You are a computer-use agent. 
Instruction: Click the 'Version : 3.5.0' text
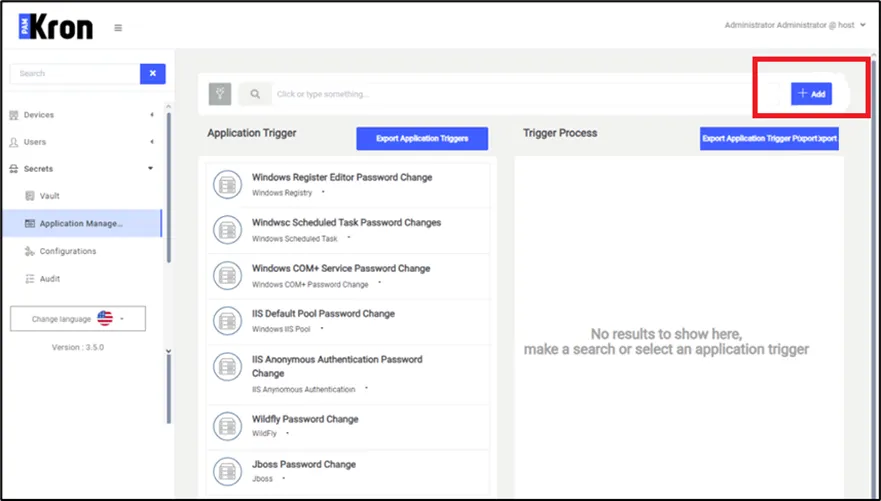(78, 348)
